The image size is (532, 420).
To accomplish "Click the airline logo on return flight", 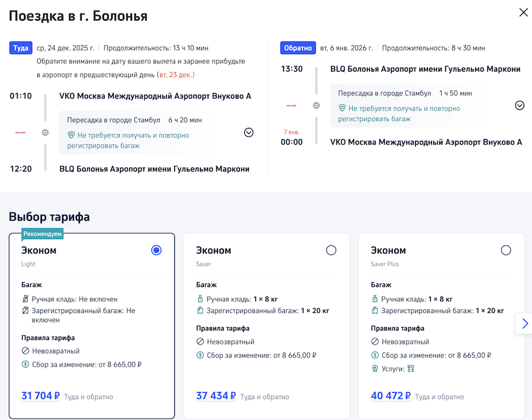I will [x=291, y=105].
